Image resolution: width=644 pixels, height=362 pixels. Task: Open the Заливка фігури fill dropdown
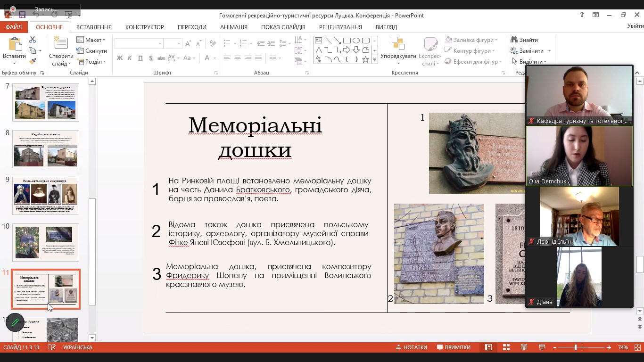click(472, 40)
